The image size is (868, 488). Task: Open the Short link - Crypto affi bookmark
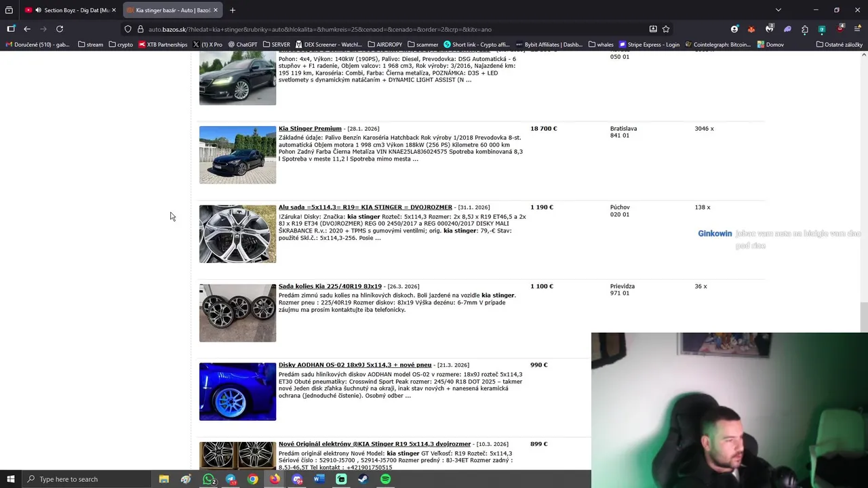tap(476, 45)
